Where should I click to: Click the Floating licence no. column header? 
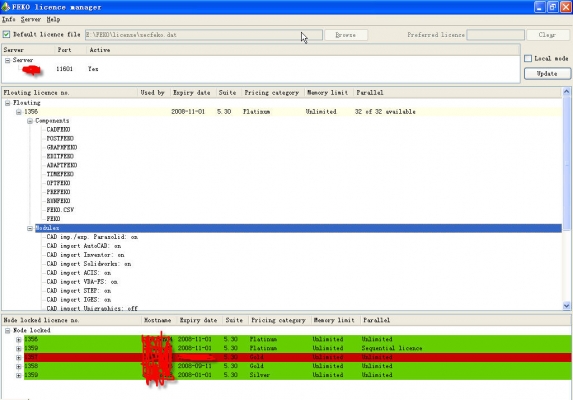coord(36,93)
